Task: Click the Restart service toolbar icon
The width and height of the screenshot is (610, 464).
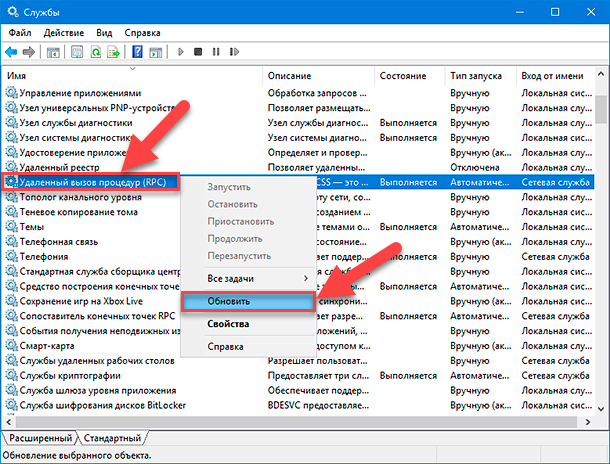Action: pos(234,51)
